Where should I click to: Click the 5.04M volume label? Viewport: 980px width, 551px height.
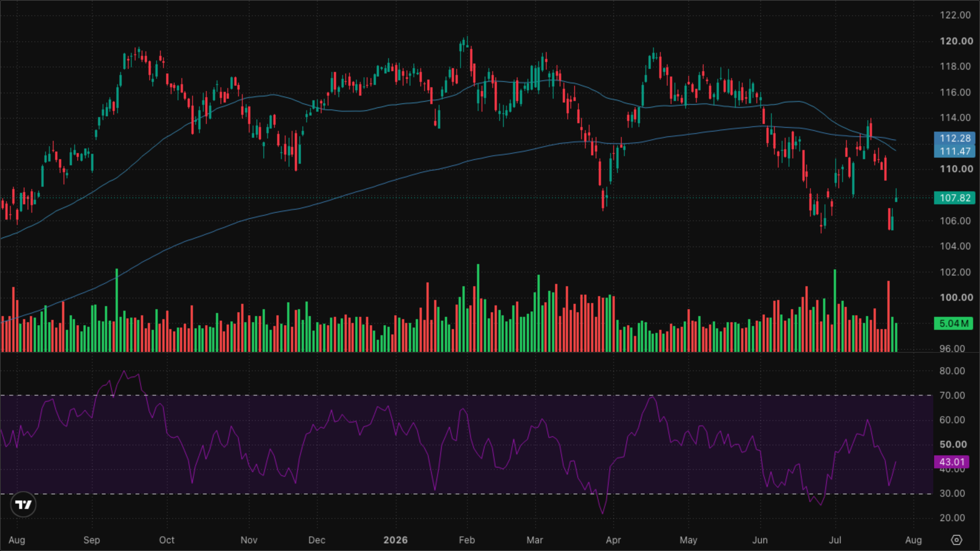click(x=953, y=323)
